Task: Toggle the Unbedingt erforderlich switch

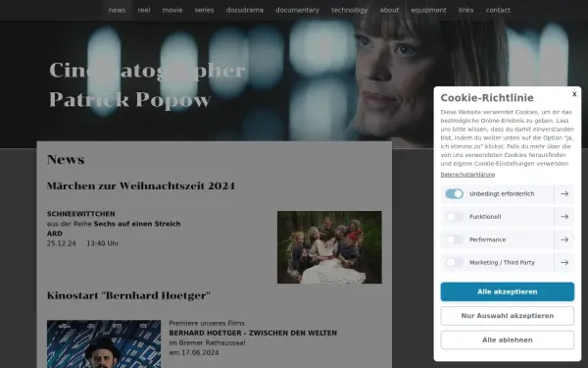Action: pyautogui.click(x=454, y=193)
